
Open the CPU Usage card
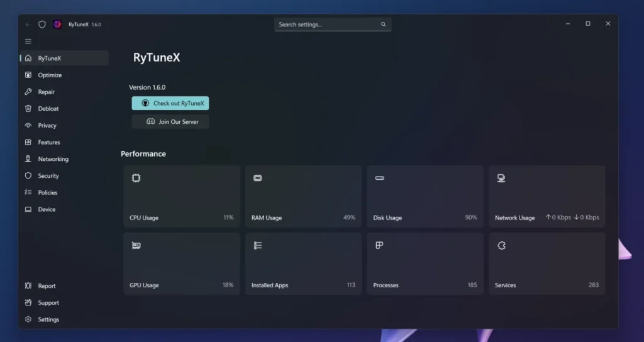(x=182, y=197)
